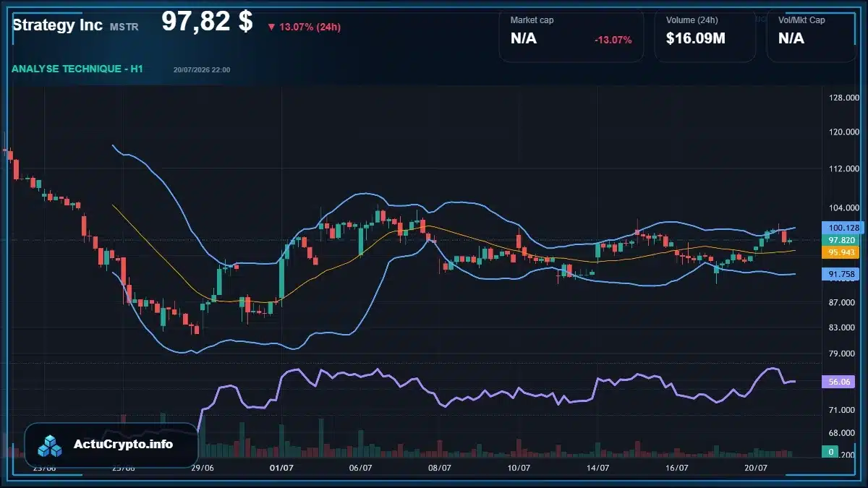Click the 128.000 price axis label
The width and height of the screenshot is (868, 488).
pyautogui.click(x=843, y=98)
